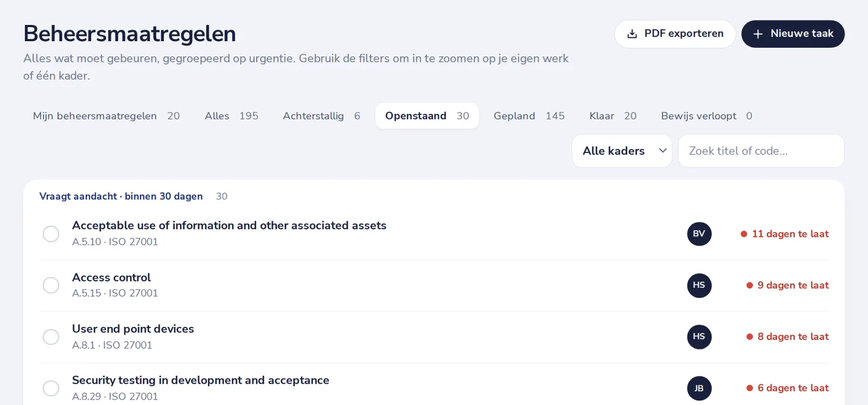Image resolution: width=868 pixels, height=405 pixels.
Task: Open Security testing in development and acceptance
Action: tap(201, 381)
